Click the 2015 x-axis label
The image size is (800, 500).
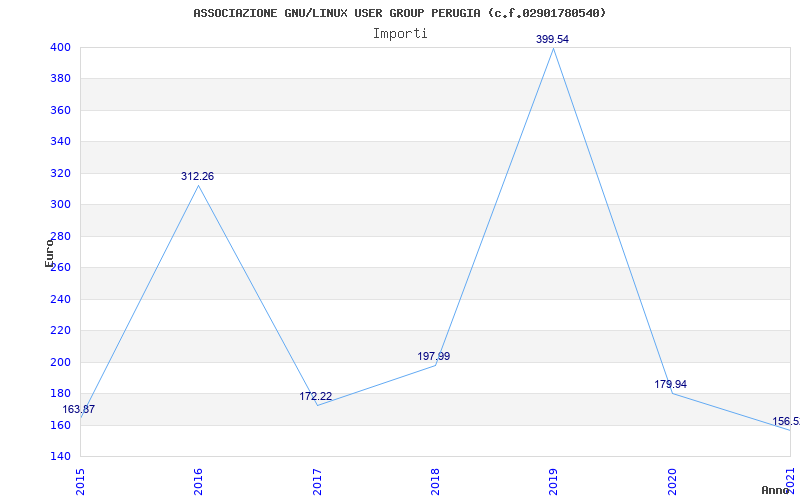coord(80,482)
